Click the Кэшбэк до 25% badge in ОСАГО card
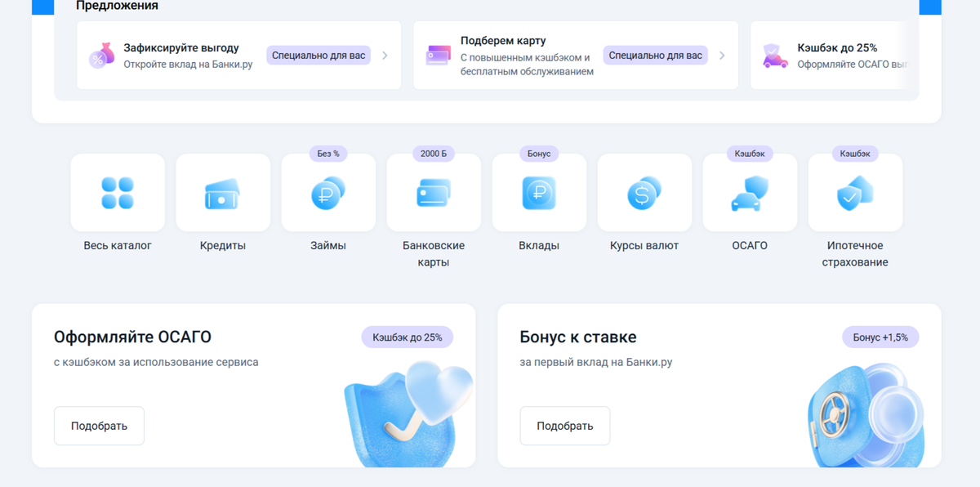 click(x=408, y=337)
